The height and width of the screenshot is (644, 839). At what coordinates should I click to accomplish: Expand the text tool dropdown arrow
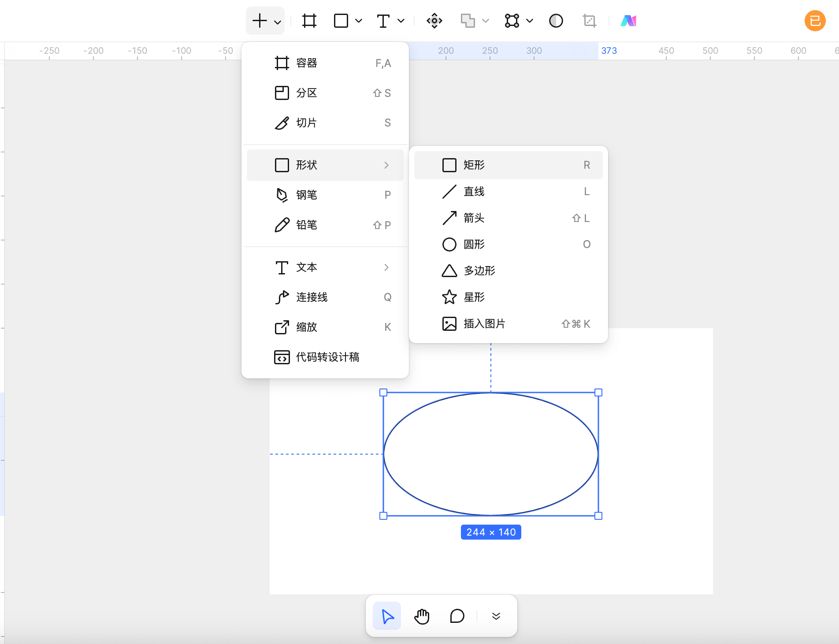[x=401, y=21]
